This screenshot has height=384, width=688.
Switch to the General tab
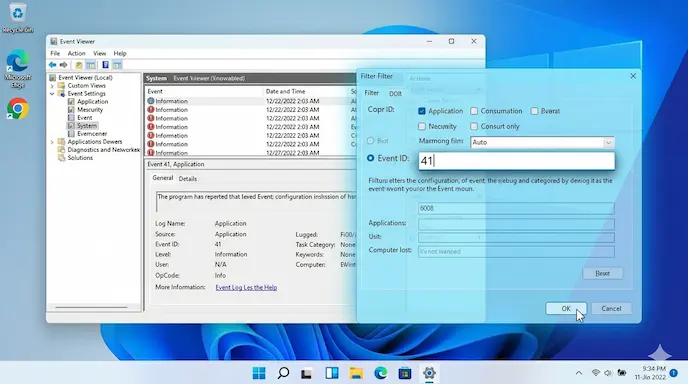(x=163, y=178)
